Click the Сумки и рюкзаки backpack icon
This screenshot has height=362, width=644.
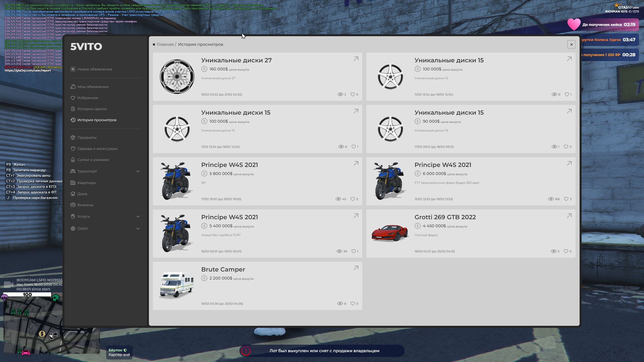coord(73,160)
